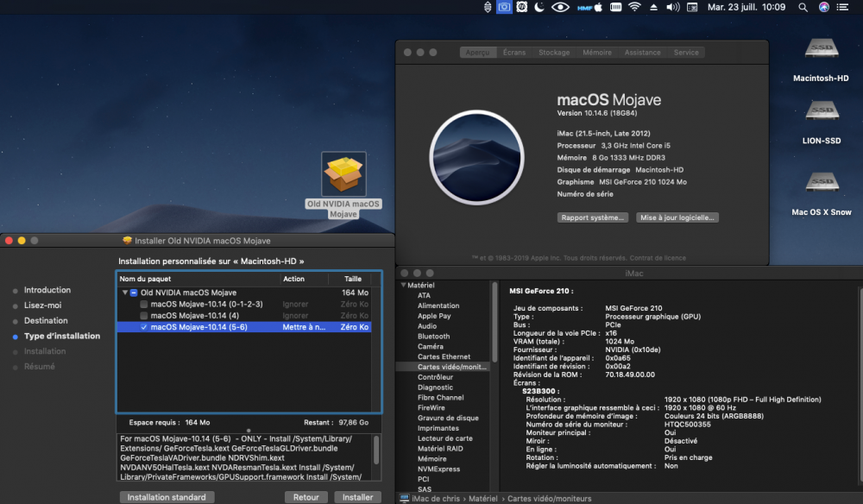
Task: Select the Old NVIDIA macOS Mojave package icon
Action: tap(343, 173)
